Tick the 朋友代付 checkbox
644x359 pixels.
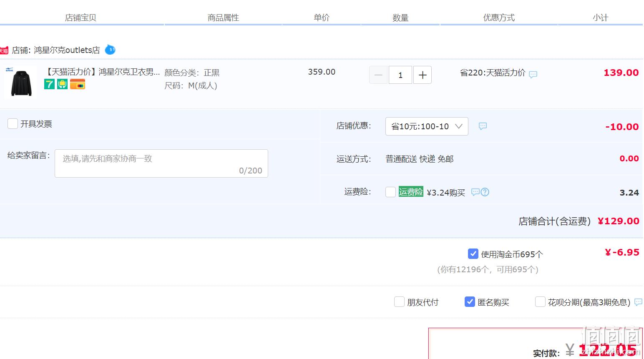click(x=399, y=301)
